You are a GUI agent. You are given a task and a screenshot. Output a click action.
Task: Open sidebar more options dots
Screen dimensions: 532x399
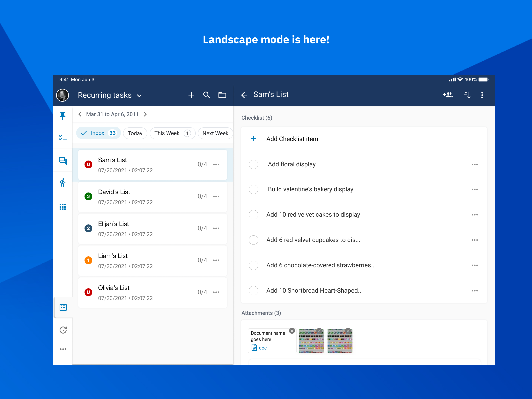[x=63, y=349]
